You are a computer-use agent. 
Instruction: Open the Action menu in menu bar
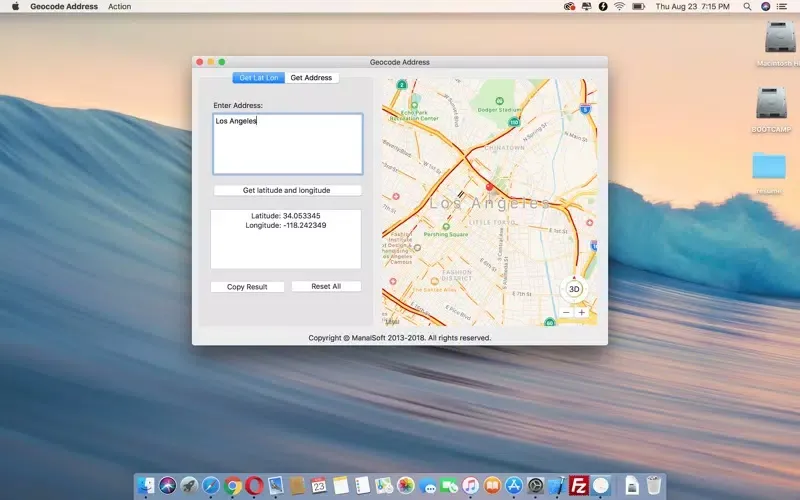tap(119, 6)
